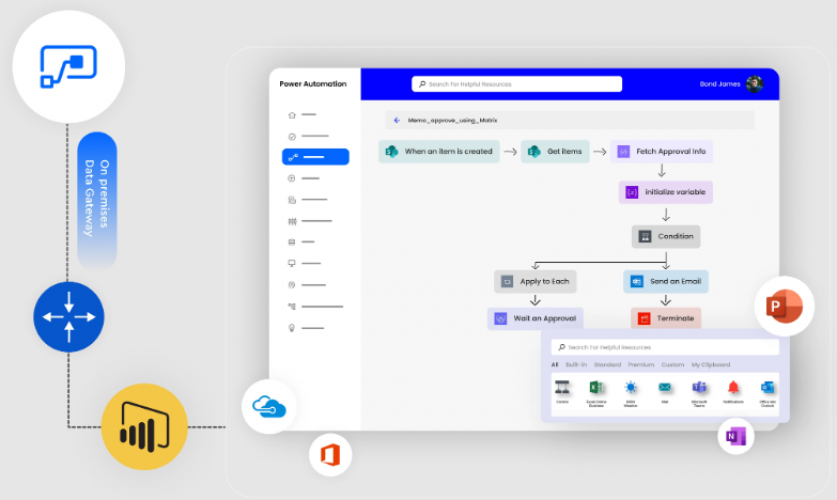Click the blue cloud icon
The width and height of the screenshot is (837, 500).
(x=269, y=407)
